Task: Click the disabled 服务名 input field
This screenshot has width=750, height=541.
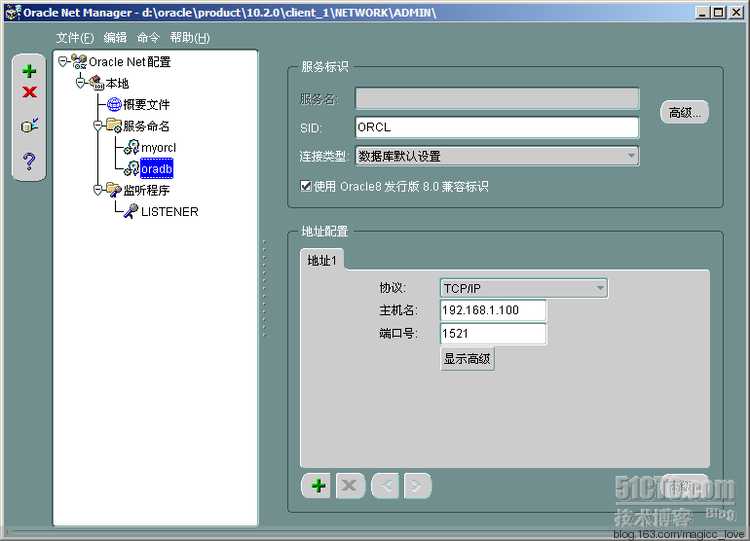Action: 497,99
